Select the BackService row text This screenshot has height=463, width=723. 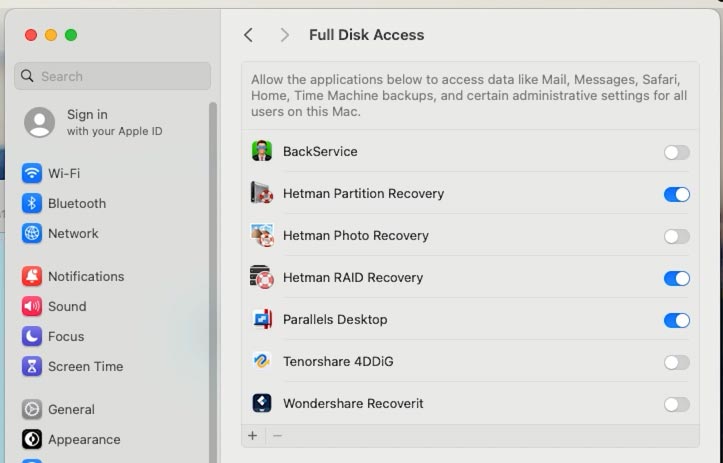[x=320, y=151]
